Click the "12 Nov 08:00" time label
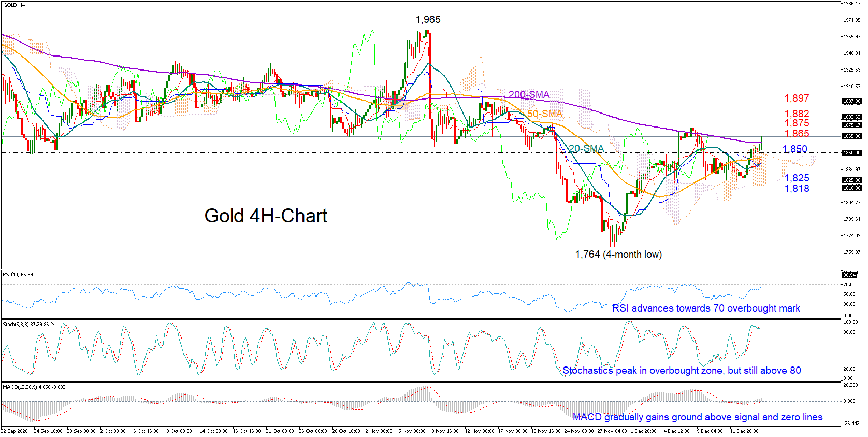Viewport: 868px width, 437px height. tap(480, 431)
